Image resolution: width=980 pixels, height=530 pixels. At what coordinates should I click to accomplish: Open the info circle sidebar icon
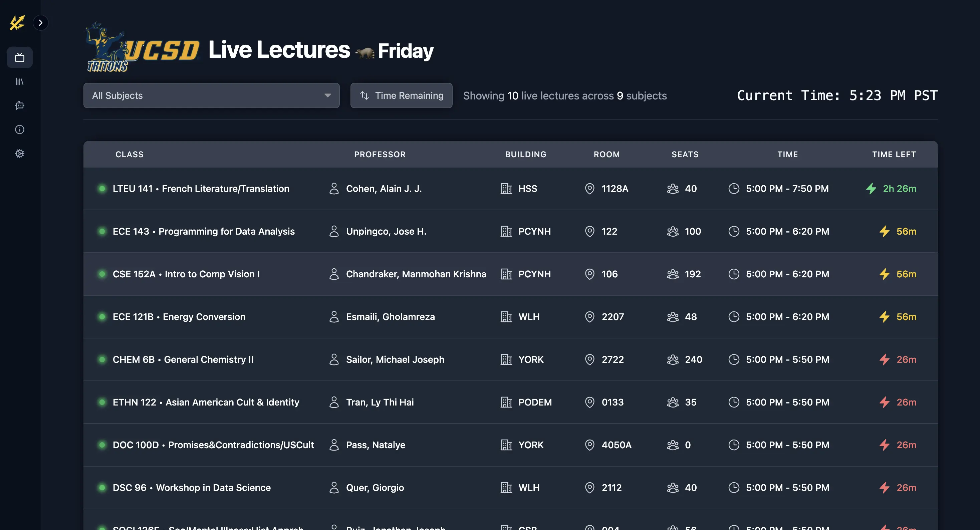20,130
